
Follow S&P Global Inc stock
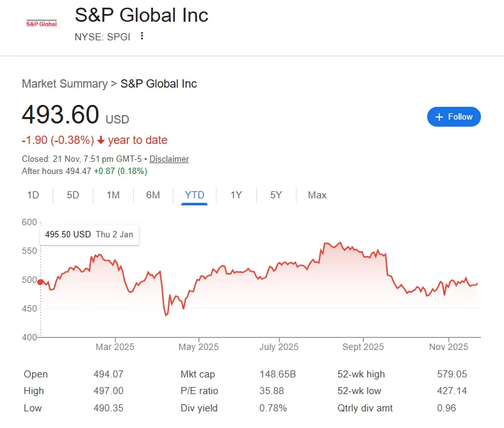click(x=454, y=117)
